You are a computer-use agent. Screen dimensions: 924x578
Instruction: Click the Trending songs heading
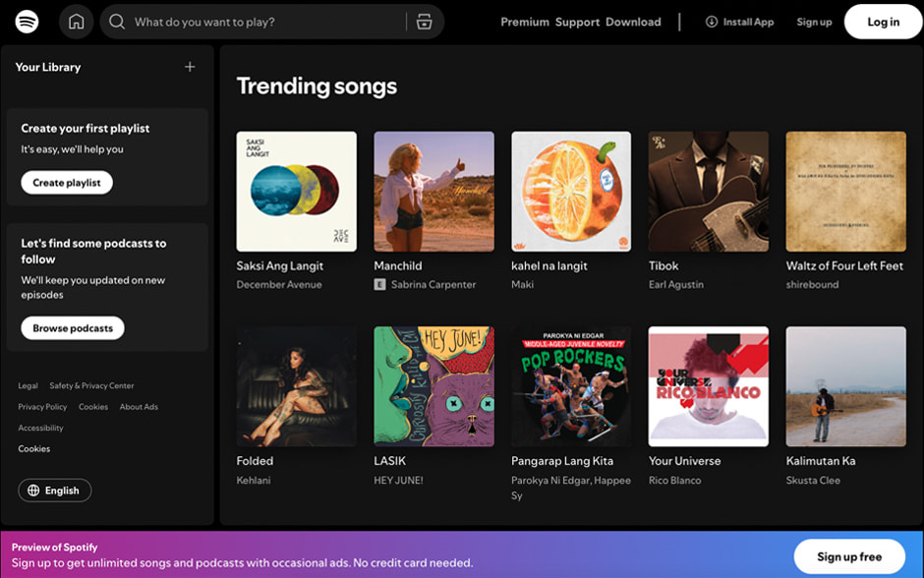317,87
